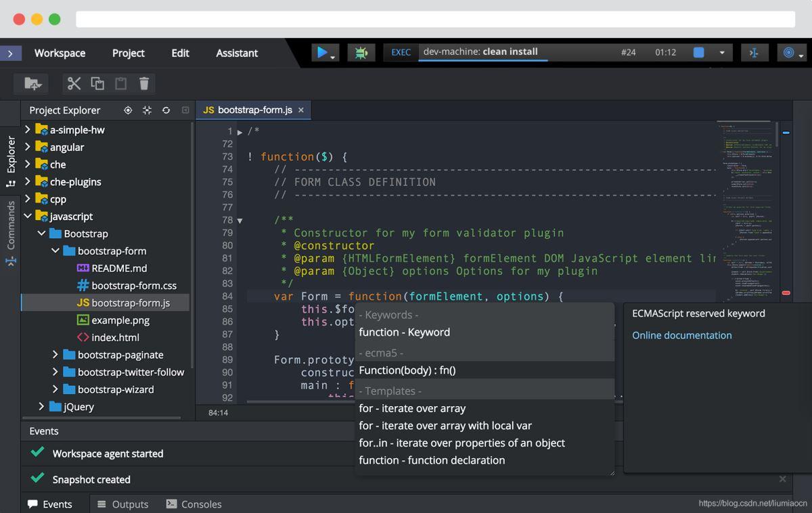Click the locate target icon in Project Explorer
The width and height of the screenshot is (812, 513).
pyautogui.click(x=128, y=110)
